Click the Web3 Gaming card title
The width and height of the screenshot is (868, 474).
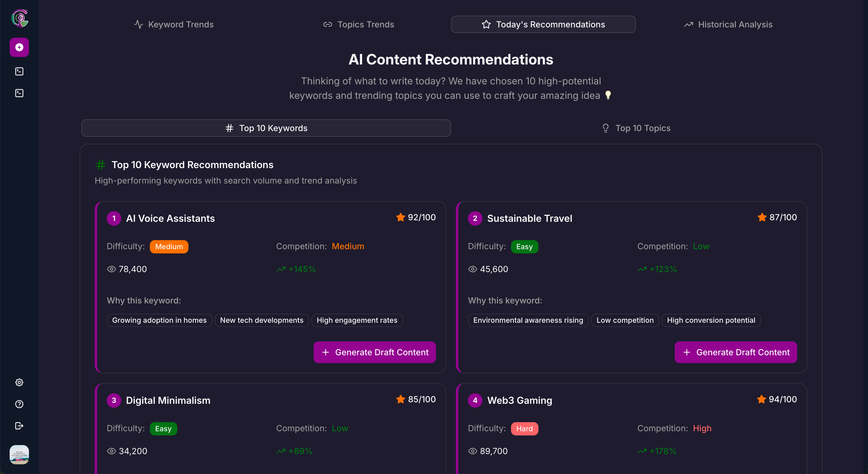click(x=519, y=400)
